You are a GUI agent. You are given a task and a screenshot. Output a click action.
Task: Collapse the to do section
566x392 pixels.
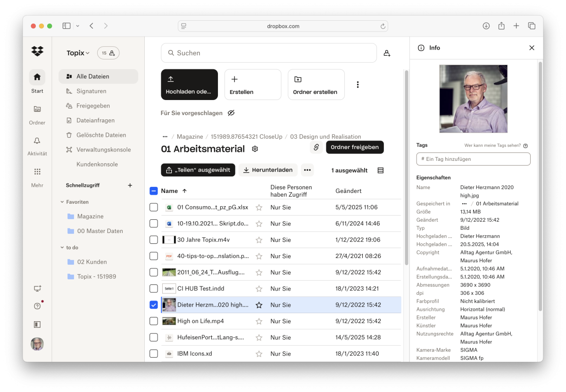click(62, 248)
